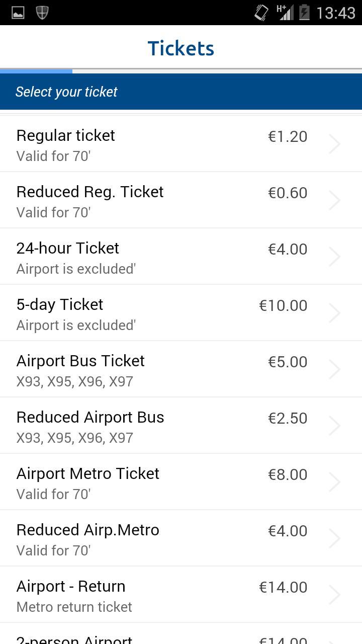
Task: Tap the shield icon in status bar
Action: (42, 13)
